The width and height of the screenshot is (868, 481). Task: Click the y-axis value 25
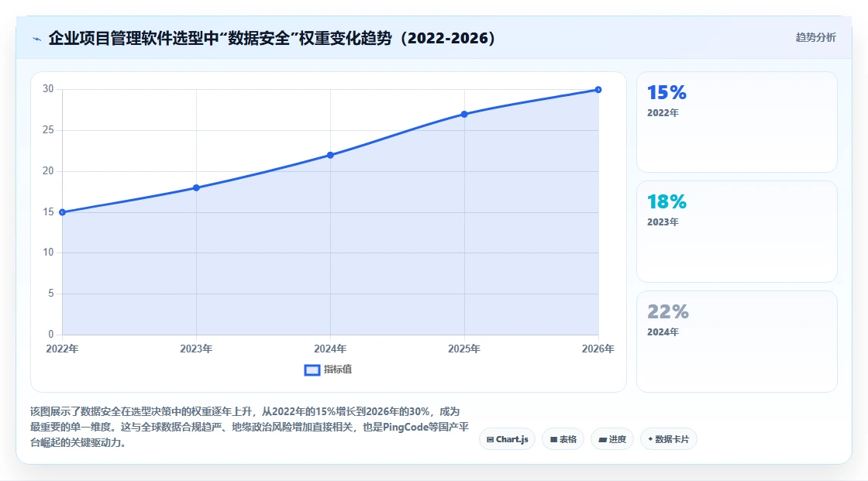tap(48, 129)
